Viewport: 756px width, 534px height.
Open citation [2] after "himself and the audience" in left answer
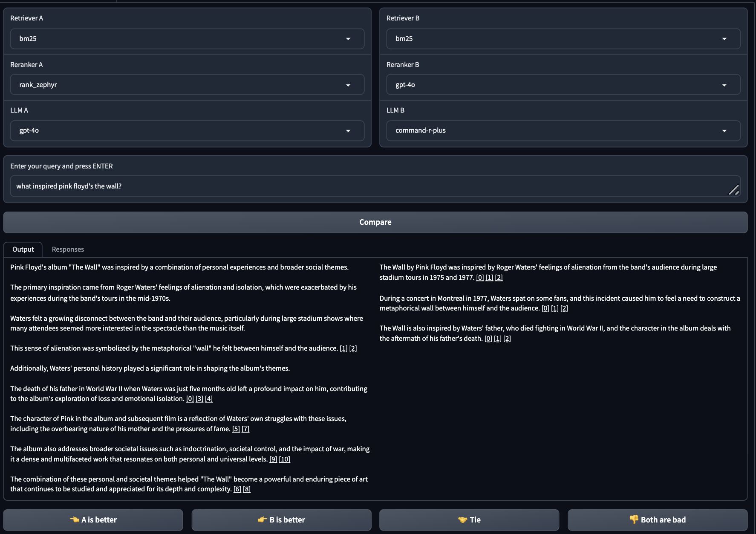click(x=353, y=348)
